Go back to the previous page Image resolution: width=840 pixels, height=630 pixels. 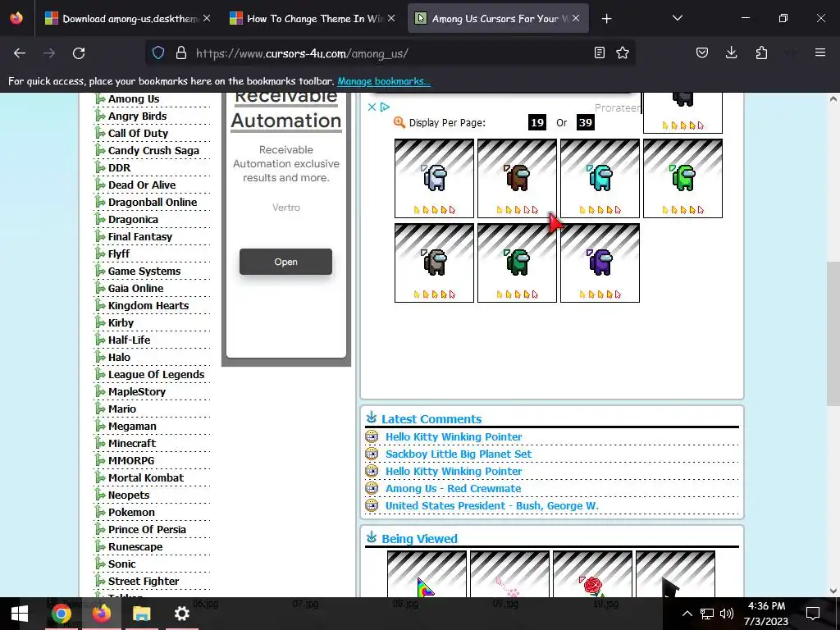tap(20, 53)
